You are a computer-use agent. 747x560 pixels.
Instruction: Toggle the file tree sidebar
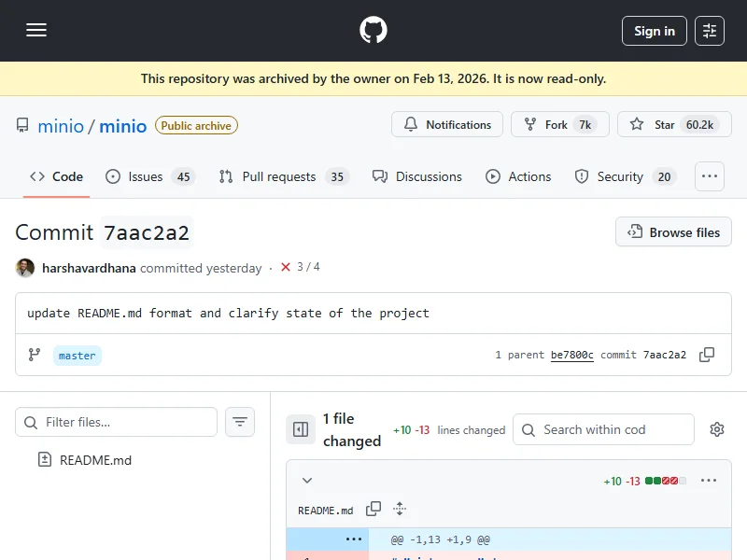point(301,429)
